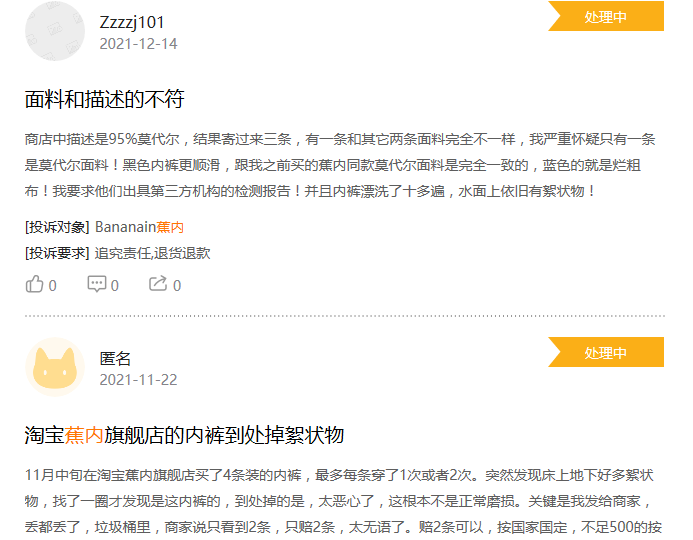The height and width of the screenshot is (540, 693).
Task: Open the first complaint's body text about 莫代尔
Action: click(x=340, y=165)
